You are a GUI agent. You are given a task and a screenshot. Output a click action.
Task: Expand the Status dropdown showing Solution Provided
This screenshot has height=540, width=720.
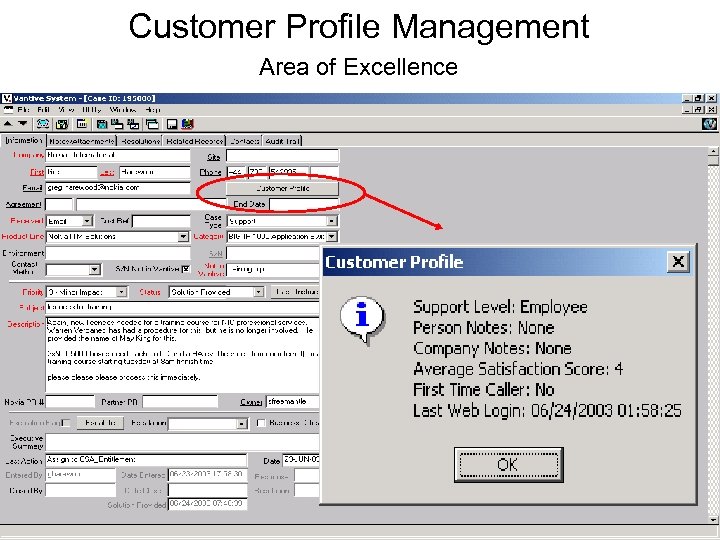click(259, 292)
